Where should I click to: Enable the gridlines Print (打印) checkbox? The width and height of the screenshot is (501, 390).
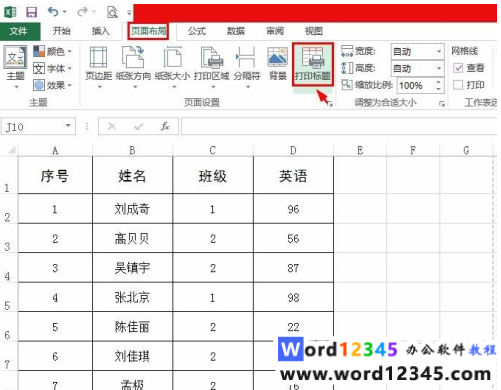click(x=458, y=85)
